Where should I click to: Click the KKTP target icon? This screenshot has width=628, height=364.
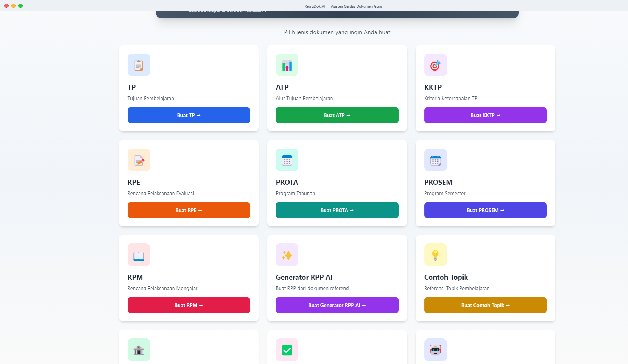click(436, 65)
